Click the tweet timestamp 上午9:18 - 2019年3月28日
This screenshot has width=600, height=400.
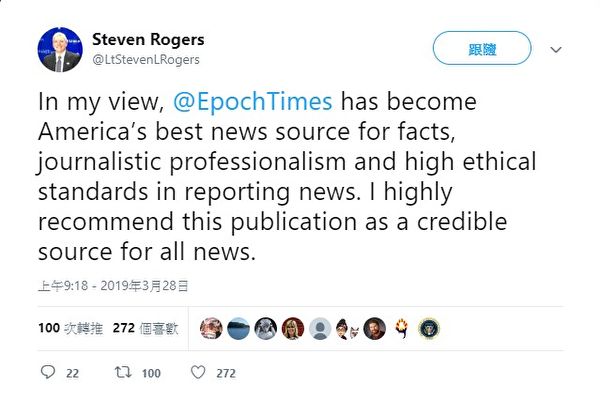click(113, 285)
